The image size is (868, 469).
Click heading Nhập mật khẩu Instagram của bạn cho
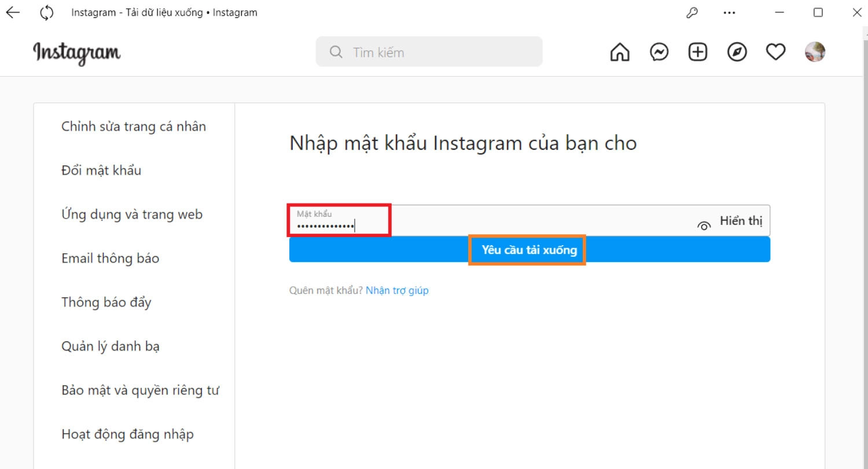(x=463, y=143)
